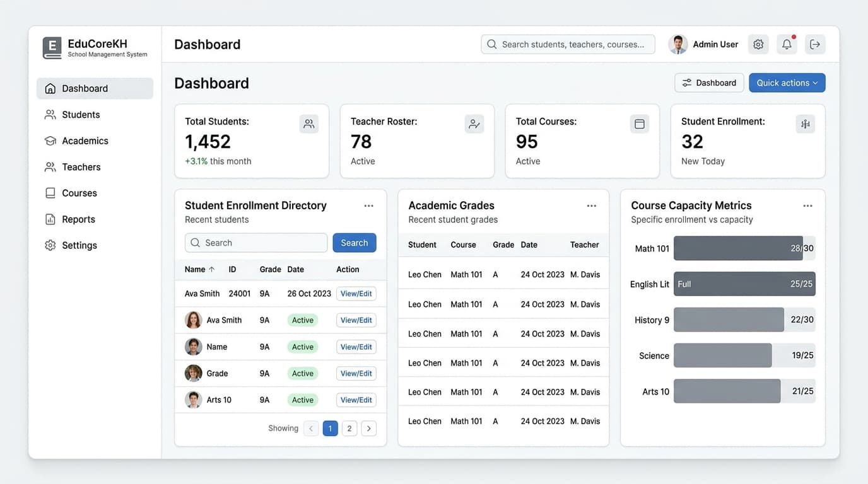The height and width of the screenshot is (484, 868).
Task: Click View/Edit in the Arts 10 row
Action: coord(356,400)
